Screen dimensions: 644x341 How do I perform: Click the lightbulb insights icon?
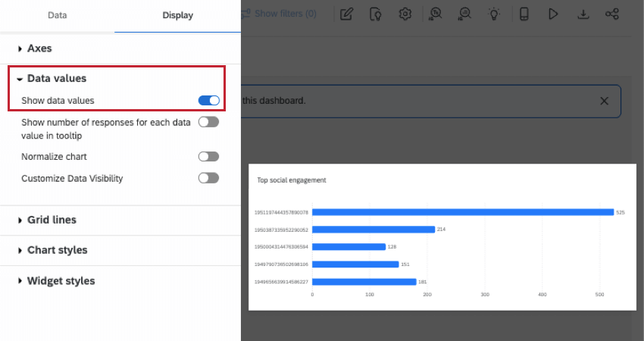tap(494, 14)
